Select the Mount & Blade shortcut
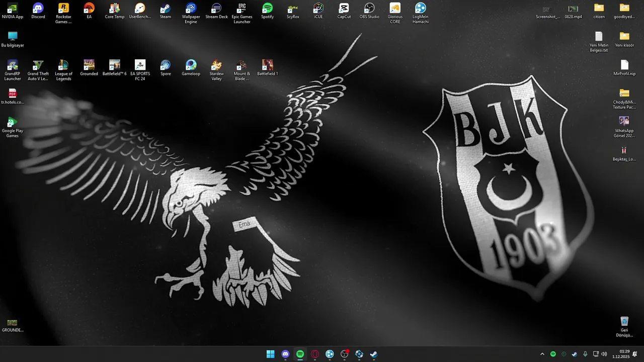This screenshot has height=362, width=644. click(242, 70)
